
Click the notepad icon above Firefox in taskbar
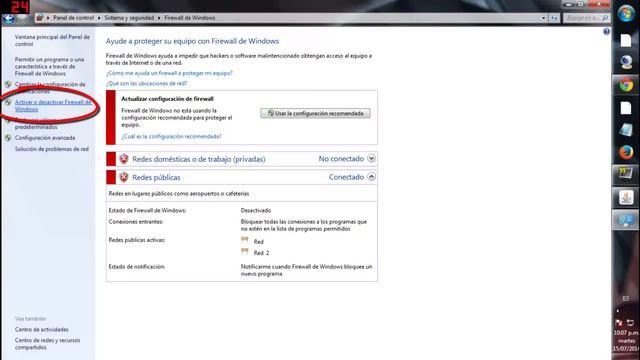point(626,130)
